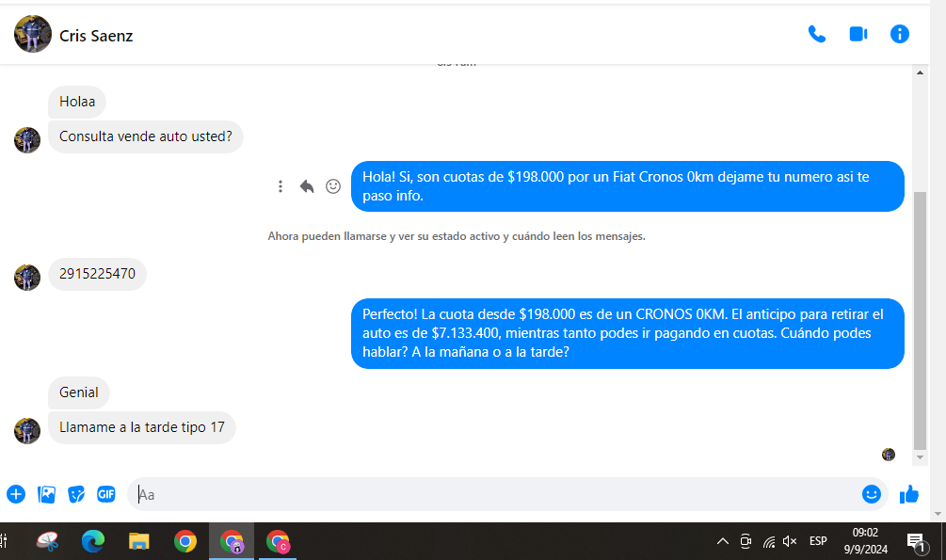Screen dimensions: 946x560
Task: Open the notification center icon
Action: (917, 542)
